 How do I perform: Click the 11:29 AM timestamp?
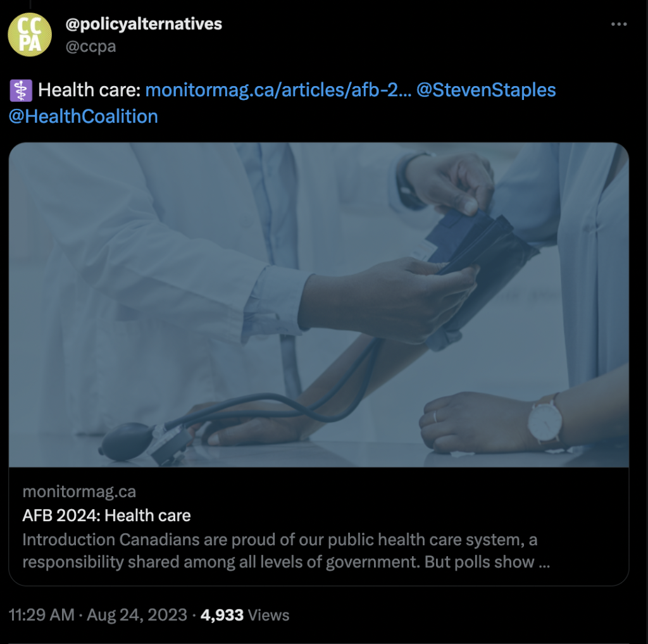pos(41,615)
